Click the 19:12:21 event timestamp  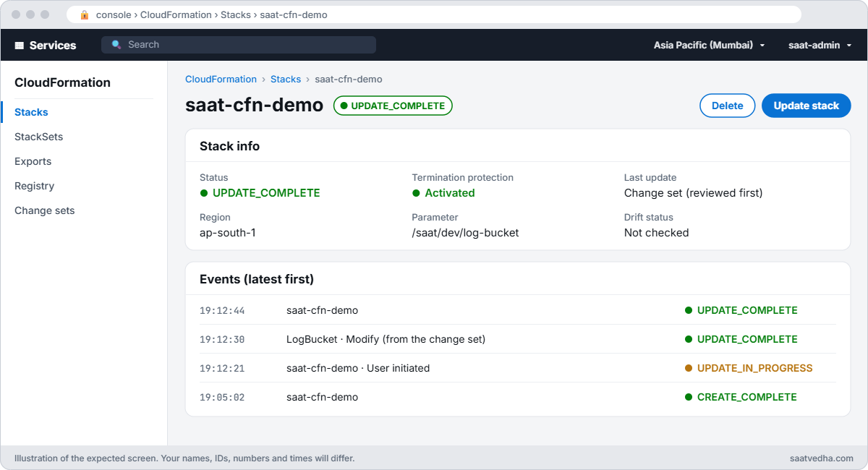tap(222, 369)
